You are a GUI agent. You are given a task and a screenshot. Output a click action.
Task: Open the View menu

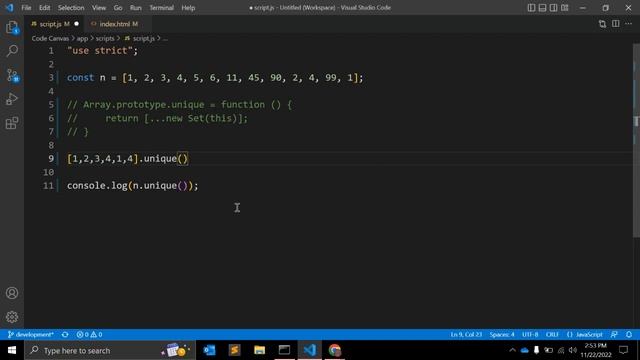point(99,8)
